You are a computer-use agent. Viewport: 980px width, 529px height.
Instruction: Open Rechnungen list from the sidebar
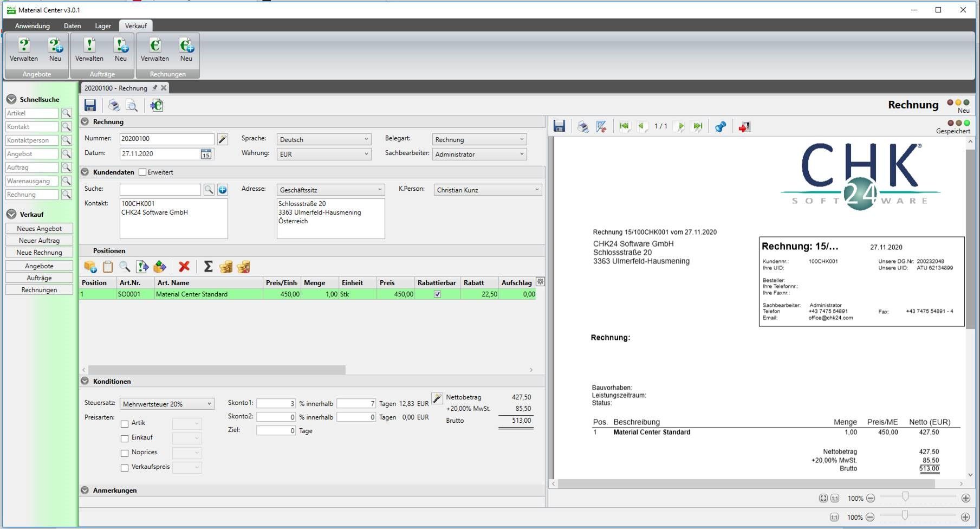[x=39, y=290]
